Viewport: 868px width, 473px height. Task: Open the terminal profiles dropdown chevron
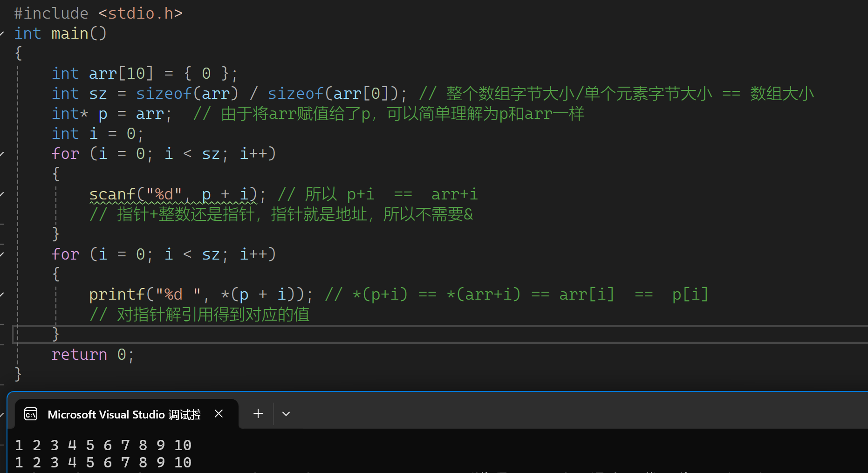click(286, 414)
